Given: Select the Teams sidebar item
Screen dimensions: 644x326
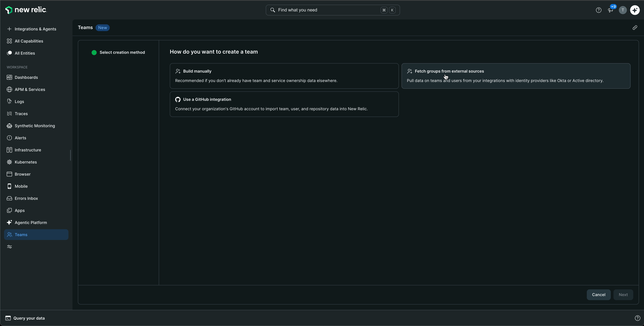Looking at the screenshot, I should [x=36, y=235].
